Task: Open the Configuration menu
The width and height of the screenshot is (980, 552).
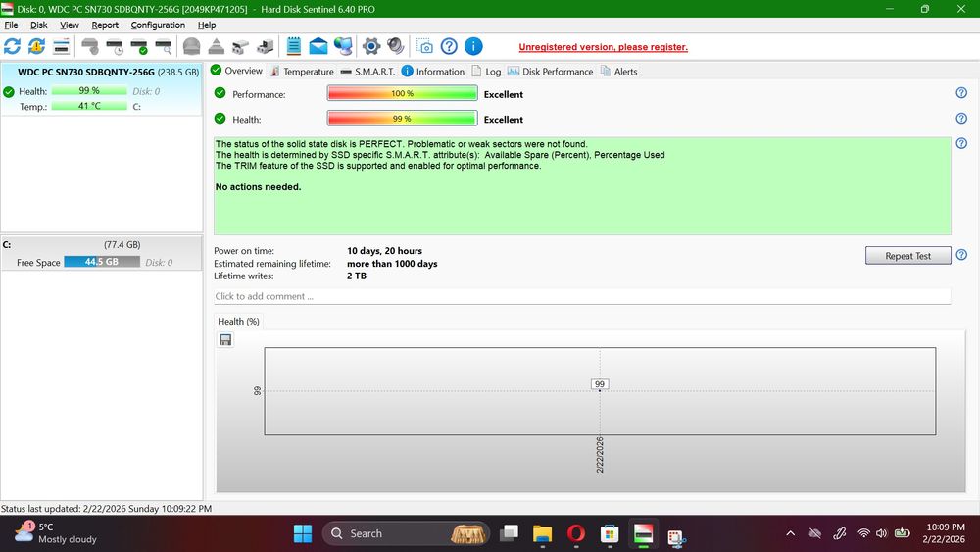Action: (x=158, y=25)
